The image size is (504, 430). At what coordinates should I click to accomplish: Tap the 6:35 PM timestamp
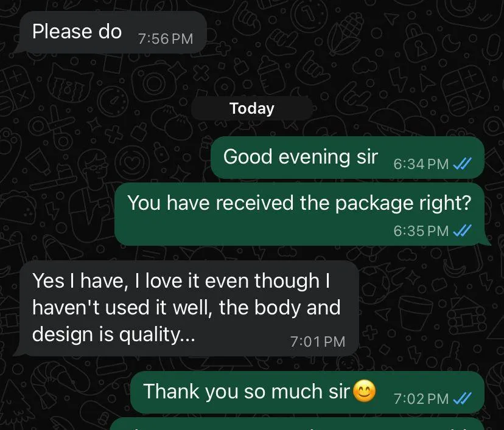pyautogui.click(x=421, y=231)
